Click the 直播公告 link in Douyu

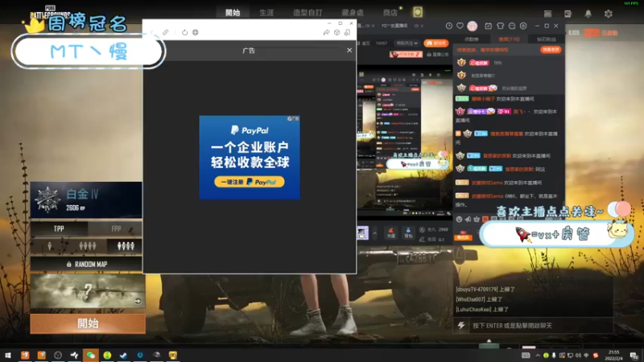pos(438,54)
